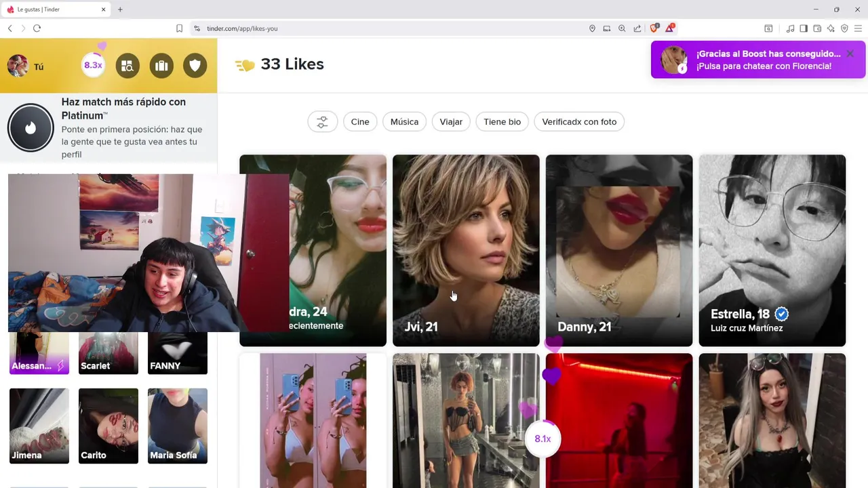The width and height of the screenshot is (868, 488).
Task: Open a new browser tab with plus
Action: pos(120,9)
